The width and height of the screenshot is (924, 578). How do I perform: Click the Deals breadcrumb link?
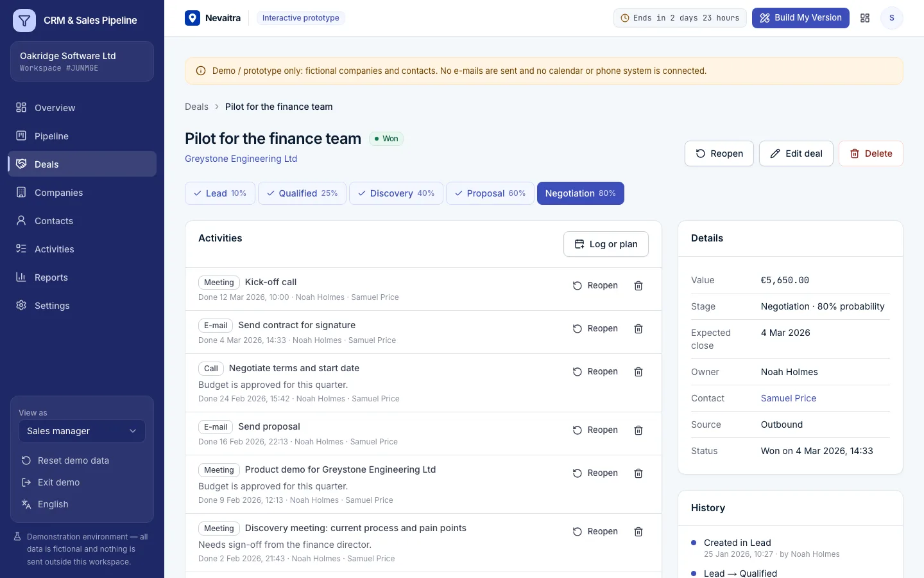pos(196,107)
